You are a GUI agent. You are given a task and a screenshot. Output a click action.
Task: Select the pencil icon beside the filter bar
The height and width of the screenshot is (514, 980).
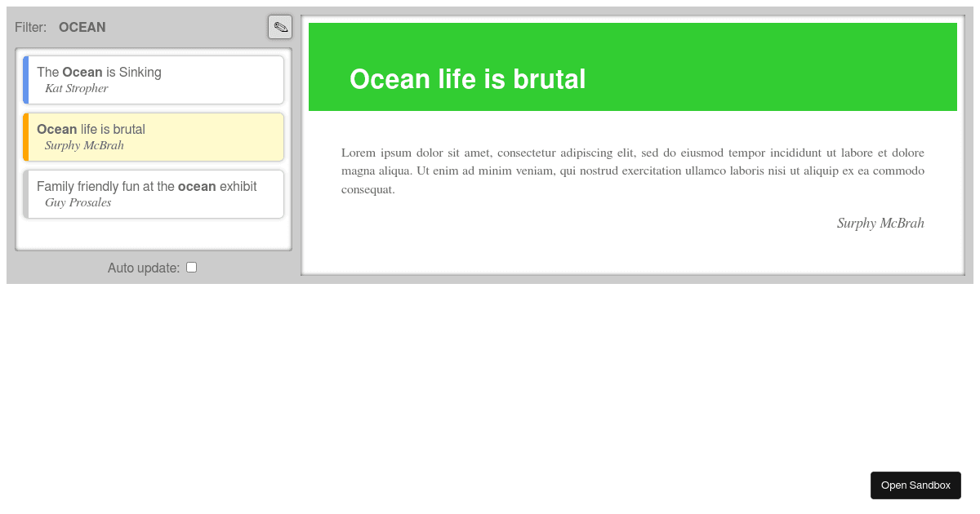[x=280, y=27]
